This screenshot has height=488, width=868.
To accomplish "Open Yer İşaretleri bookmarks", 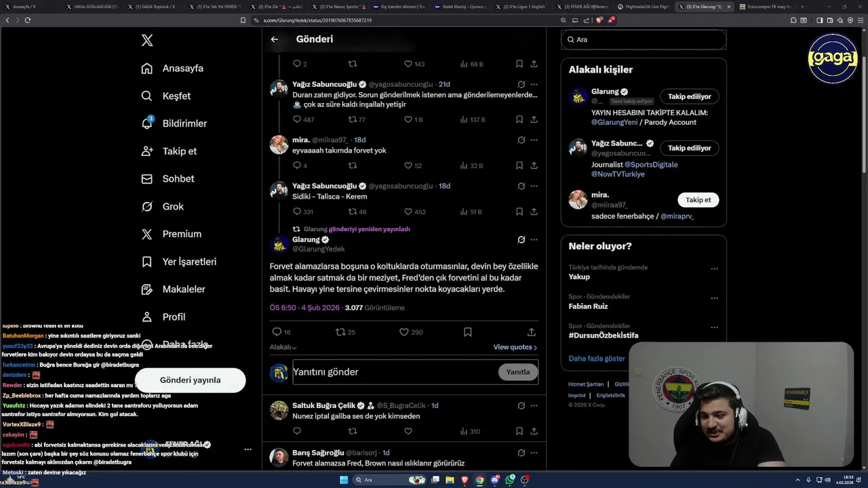I will point(178,262).
